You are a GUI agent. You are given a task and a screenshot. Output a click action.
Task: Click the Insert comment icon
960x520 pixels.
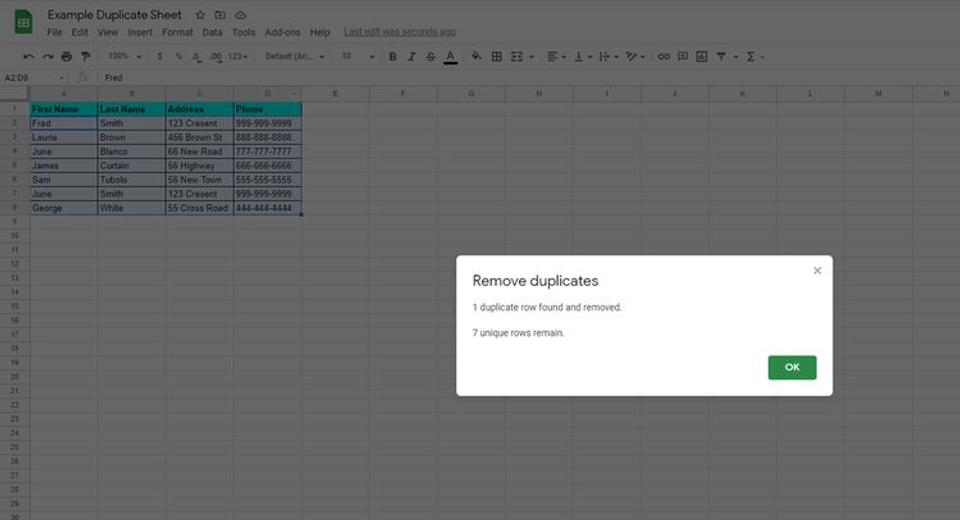[683, 56]
